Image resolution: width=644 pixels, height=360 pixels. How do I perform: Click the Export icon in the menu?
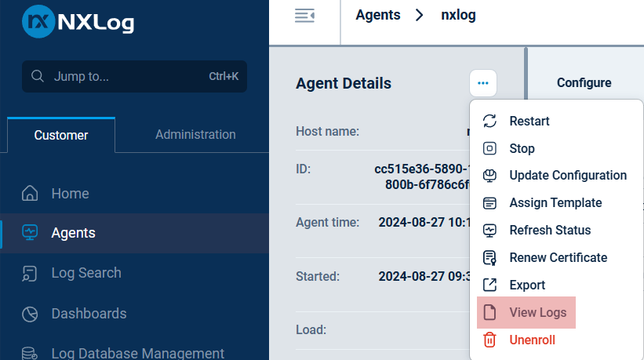[489, 285]
